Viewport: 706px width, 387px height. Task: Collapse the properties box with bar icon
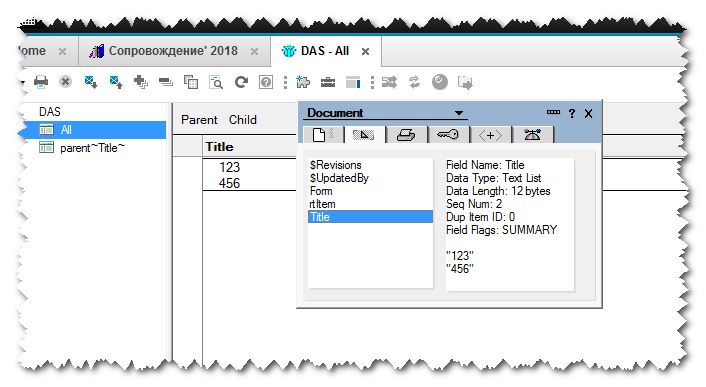point(553,112)
